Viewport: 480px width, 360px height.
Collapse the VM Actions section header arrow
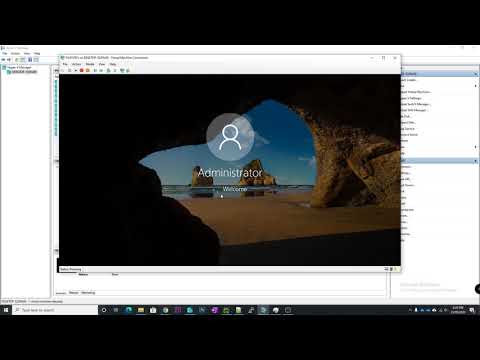click(476, 161)
